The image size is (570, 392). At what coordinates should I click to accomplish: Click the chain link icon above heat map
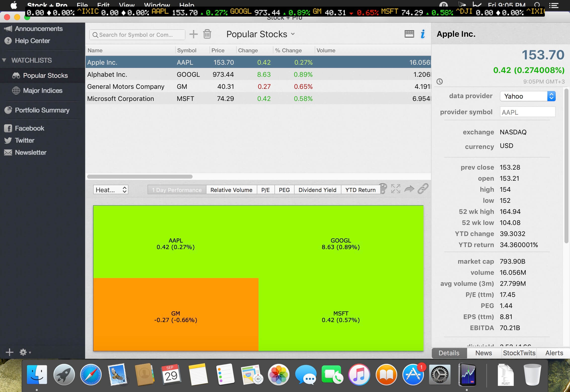(423, 189)
